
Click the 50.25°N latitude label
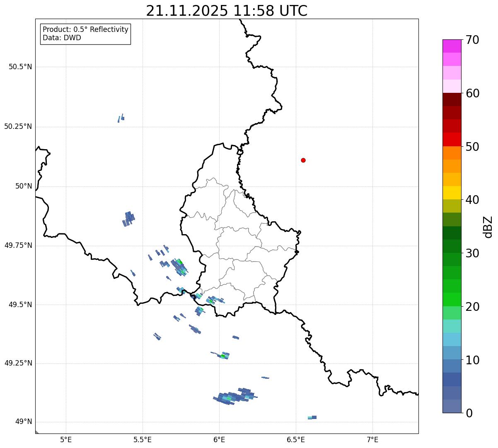pyautogui.click(x=18, y=126)
